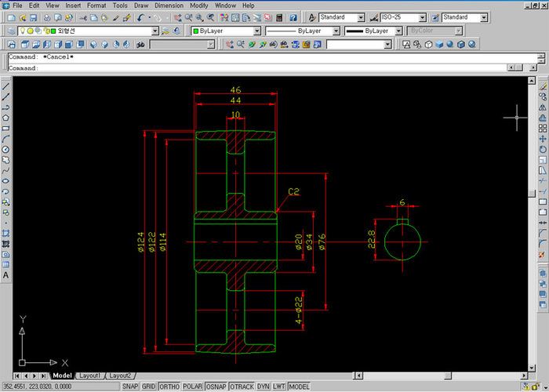Toggle POLAR tracking in status bar

[193, 387]
